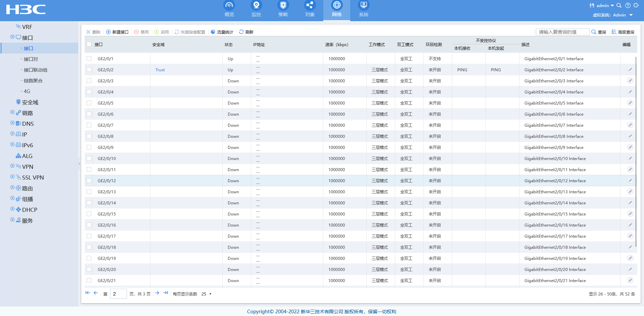Check the checkbox for GE2/0/1 row
Viewport: 644px width, 316px height.
(89, 58)
